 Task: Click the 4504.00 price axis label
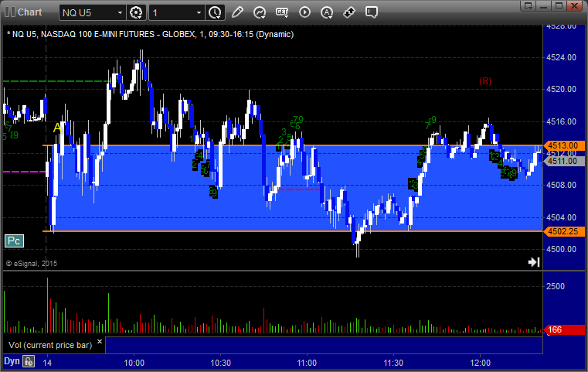[562, 217]
